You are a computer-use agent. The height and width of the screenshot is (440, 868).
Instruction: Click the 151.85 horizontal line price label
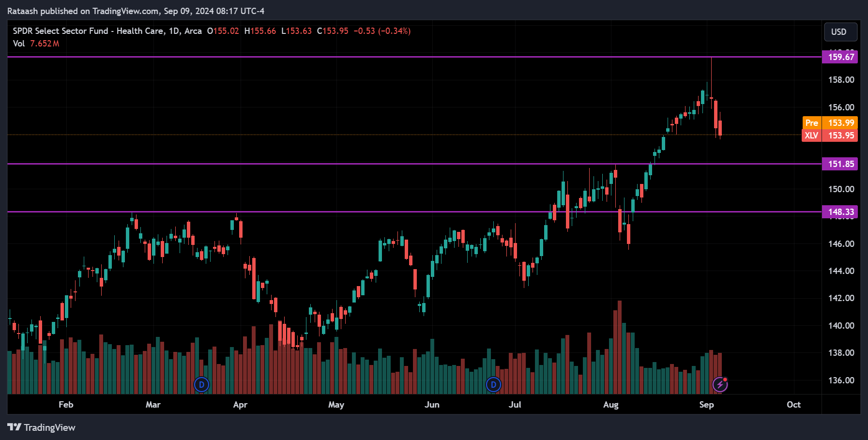click(840, 164)
